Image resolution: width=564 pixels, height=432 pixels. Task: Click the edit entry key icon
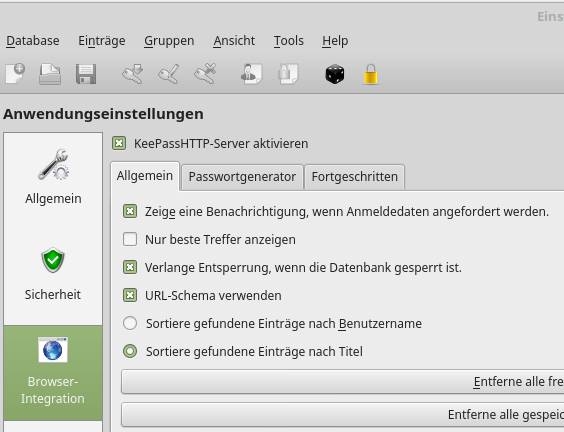pos(169,74)
